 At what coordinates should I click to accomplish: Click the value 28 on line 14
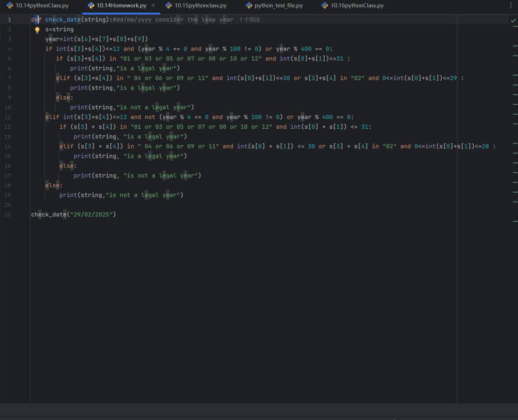(485, 147)
